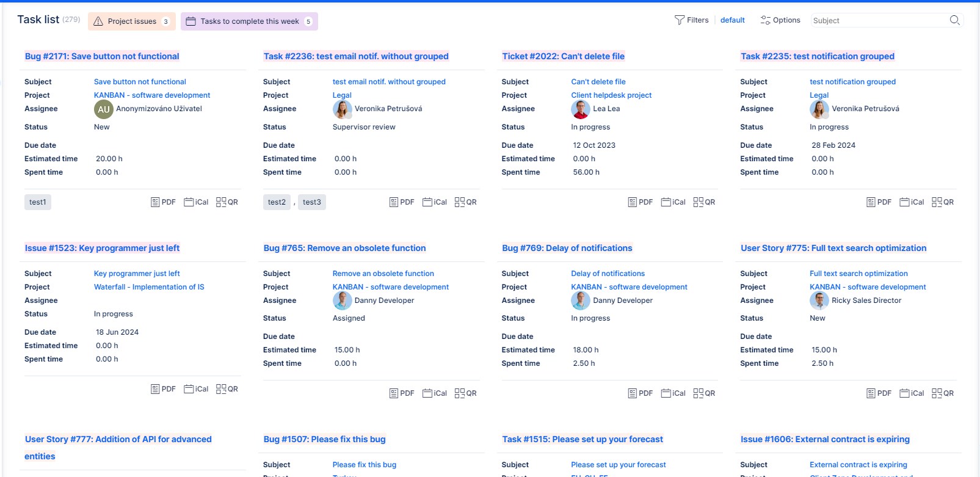Click PDF export icon on Bug #2171 card
This screenshot has width=980, height=477.
(163, 202)
